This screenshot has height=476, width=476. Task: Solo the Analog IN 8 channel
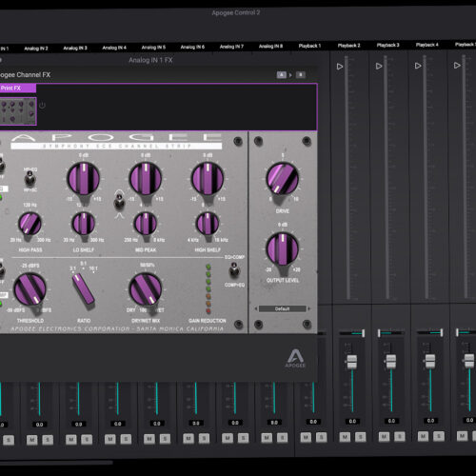click(282, 438)
